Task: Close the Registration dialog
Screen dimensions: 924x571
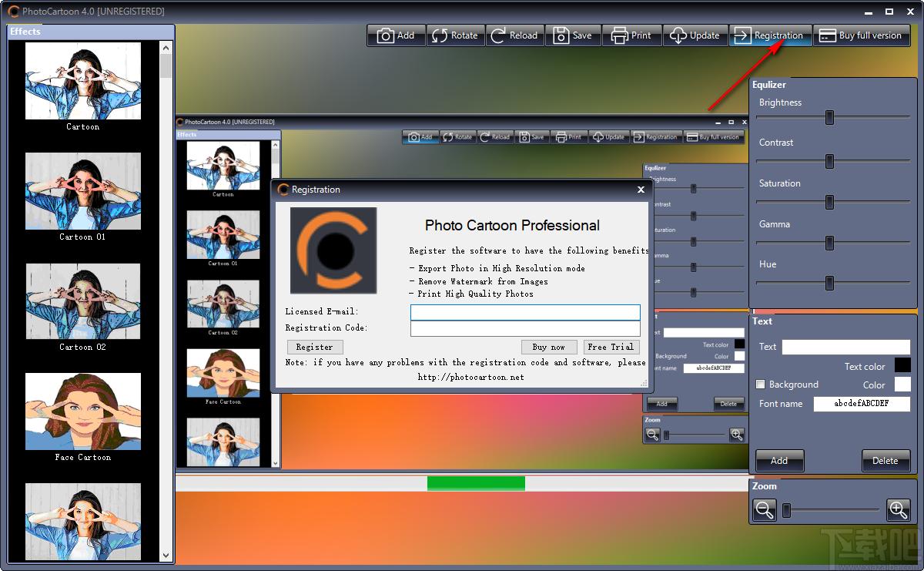Action: (x=641, y=190)
